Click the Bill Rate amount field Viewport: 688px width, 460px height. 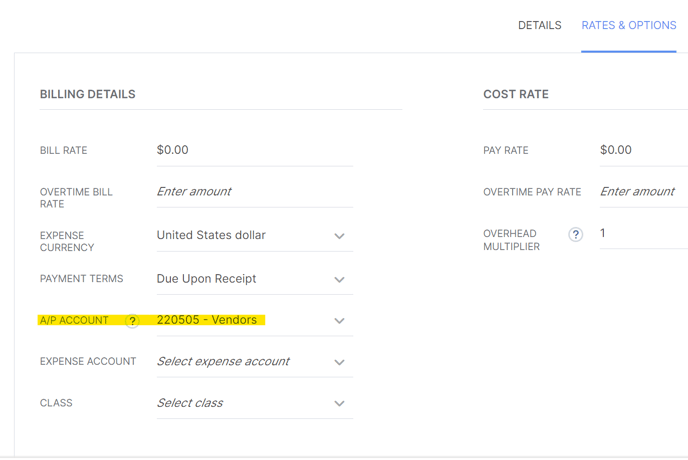[x=254, y=151]
